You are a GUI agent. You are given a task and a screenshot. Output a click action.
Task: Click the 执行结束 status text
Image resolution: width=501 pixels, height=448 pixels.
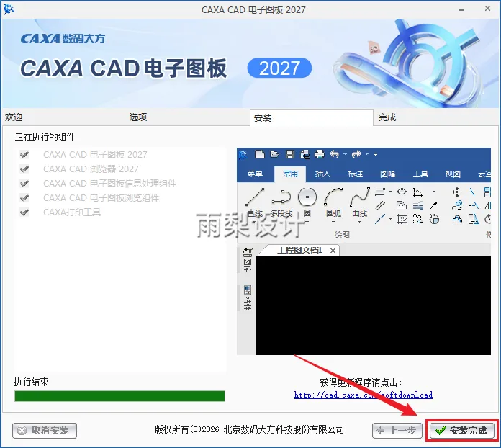32,382
